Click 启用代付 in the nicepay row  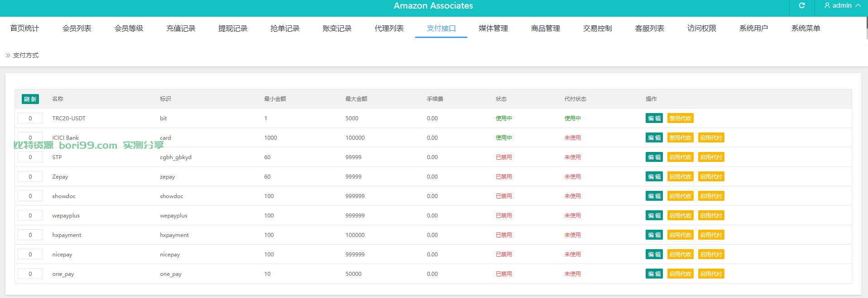(711, 254)
